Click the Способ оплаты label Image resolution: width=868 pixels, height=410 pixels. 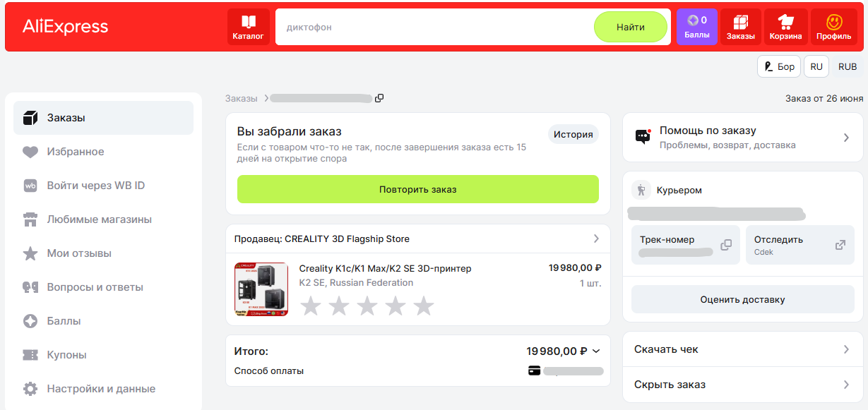(269, 370)
